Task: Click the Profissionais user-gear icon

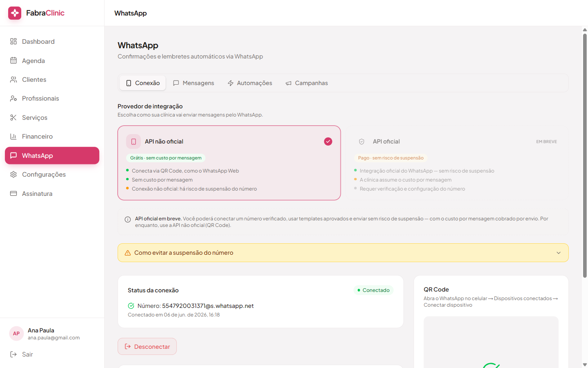Action: click(13, 98)
